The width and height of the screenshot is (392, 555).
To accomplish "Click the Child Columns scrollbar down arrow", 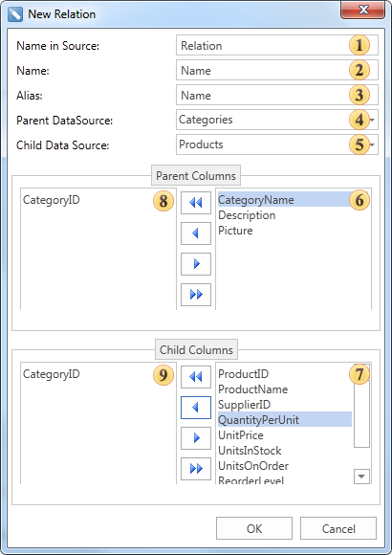I will pos(361,477).
